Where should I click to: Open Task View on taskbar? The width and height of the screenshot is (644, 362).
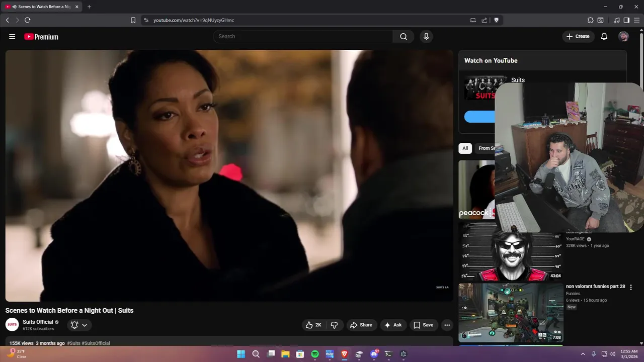tap(271, 354)
